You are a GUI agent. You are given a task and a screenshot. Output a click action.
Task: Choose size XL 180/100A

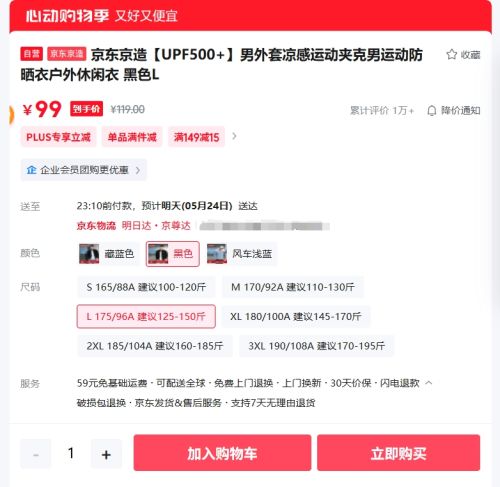click(296, 316)
